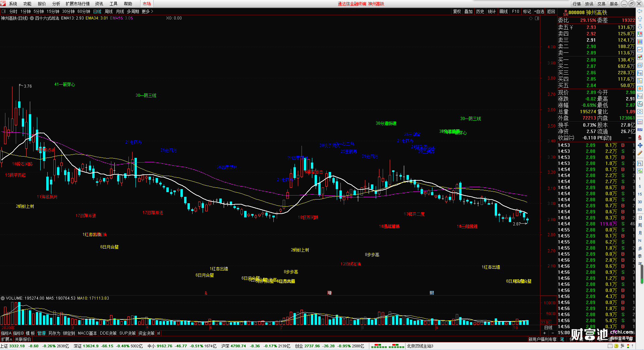This screenshot has width=644, height=350.
Task: Click the red '增' event marker on chart
Action: [x=329, y=293]
